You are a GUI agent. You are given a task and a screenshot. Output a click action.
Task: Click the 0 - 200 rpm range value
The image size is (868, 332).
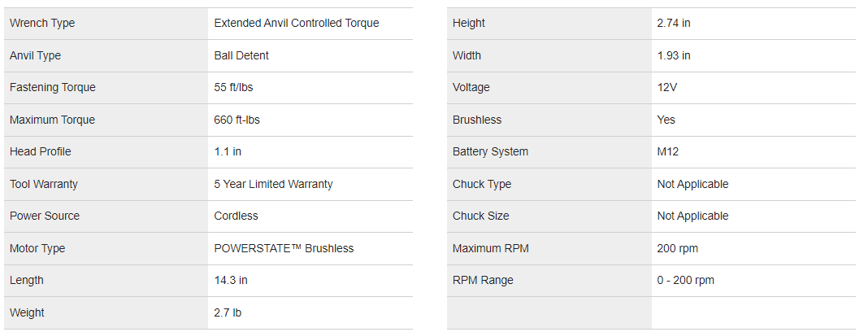(x=686, y=281)
